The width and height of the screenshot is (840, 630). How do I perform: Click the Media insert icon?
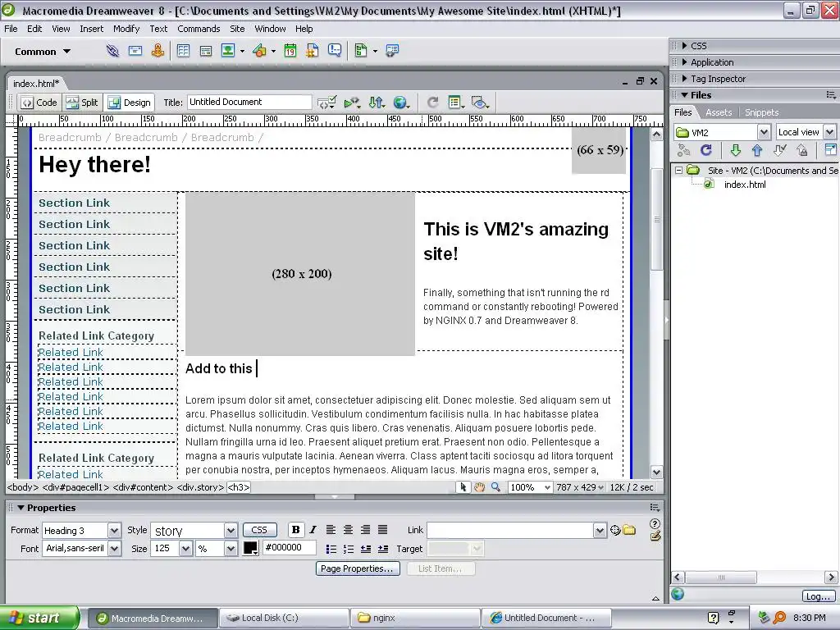tap(260, 51)
